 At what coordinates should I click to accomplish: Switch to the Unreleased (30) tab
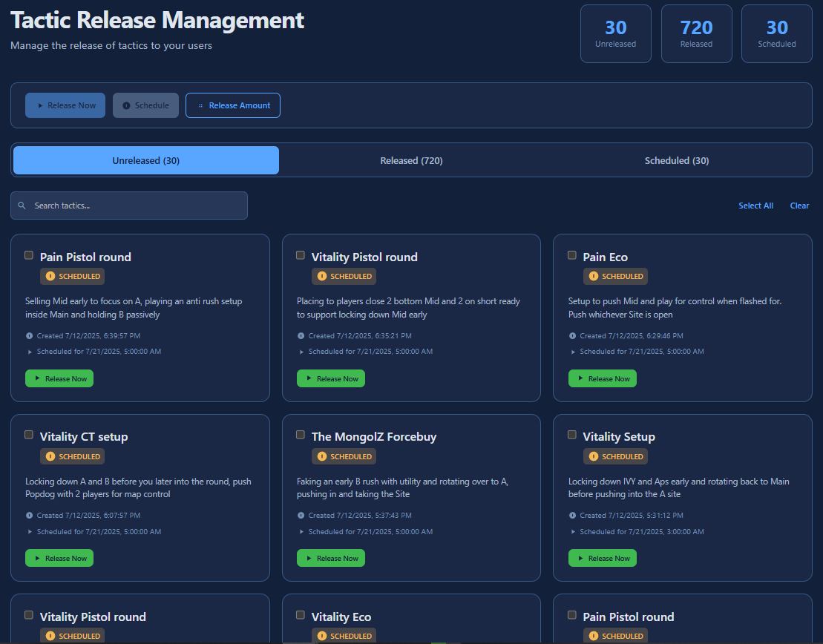tap(146, 160)
